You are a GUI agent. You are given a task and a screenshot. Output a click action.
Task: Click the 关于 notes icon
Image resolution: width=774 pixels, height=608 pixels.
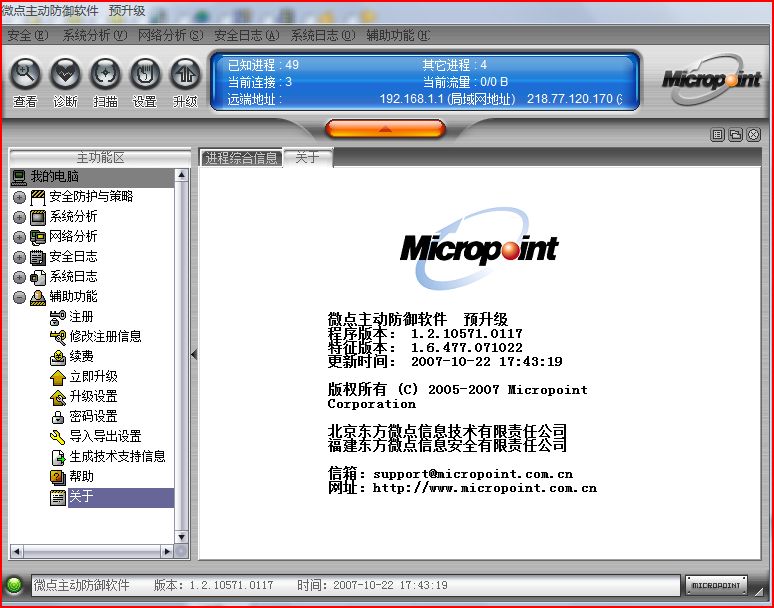58,497
